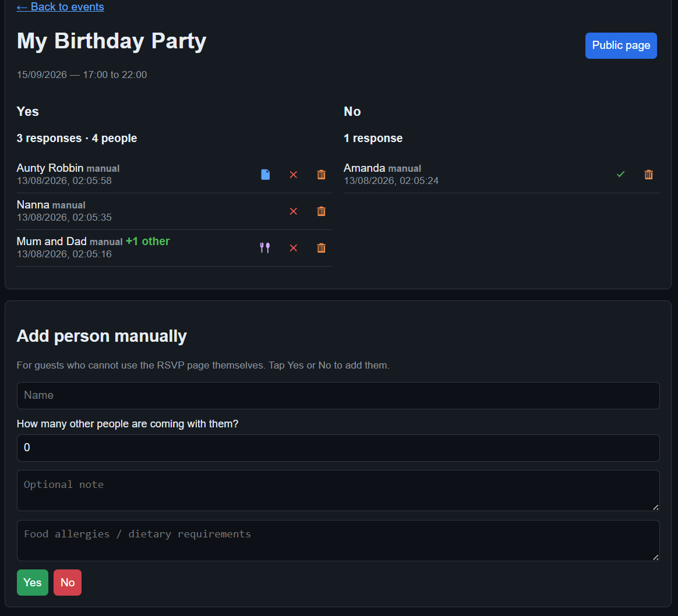Image resolution: width=678 pixels, height=616 pixels.
Task: Show Mum and Dad's dietary requirements icon
Action: click(x=265, y=247)
